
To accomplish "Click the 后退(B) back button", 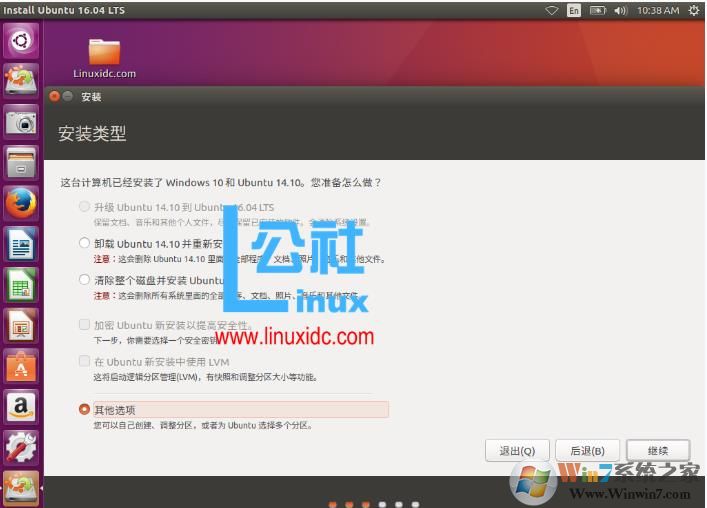I will click(x=588, y=451).
